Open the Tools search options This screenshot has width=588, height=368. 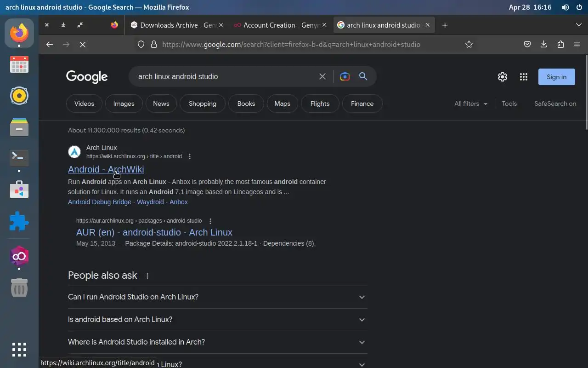pyautogui.click(x=509, y=103)
